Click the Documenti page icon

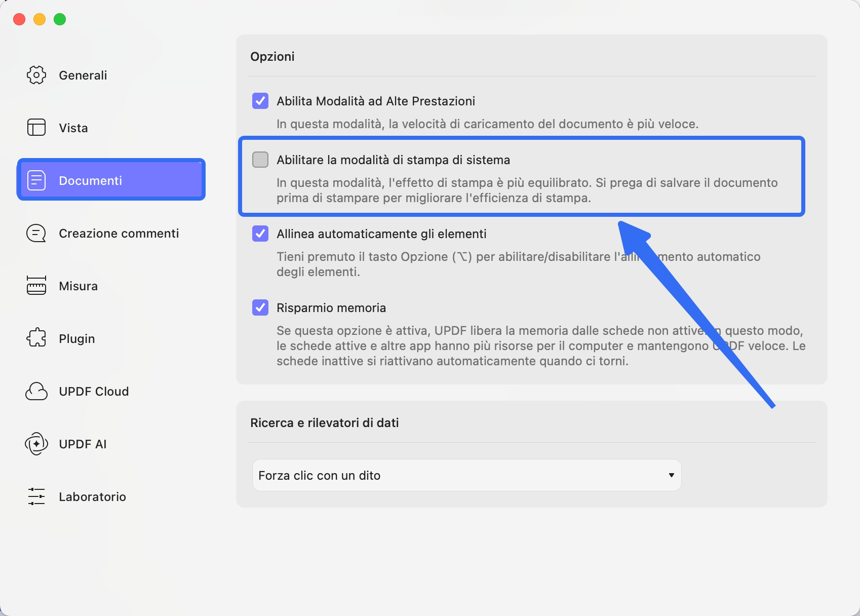36,180
